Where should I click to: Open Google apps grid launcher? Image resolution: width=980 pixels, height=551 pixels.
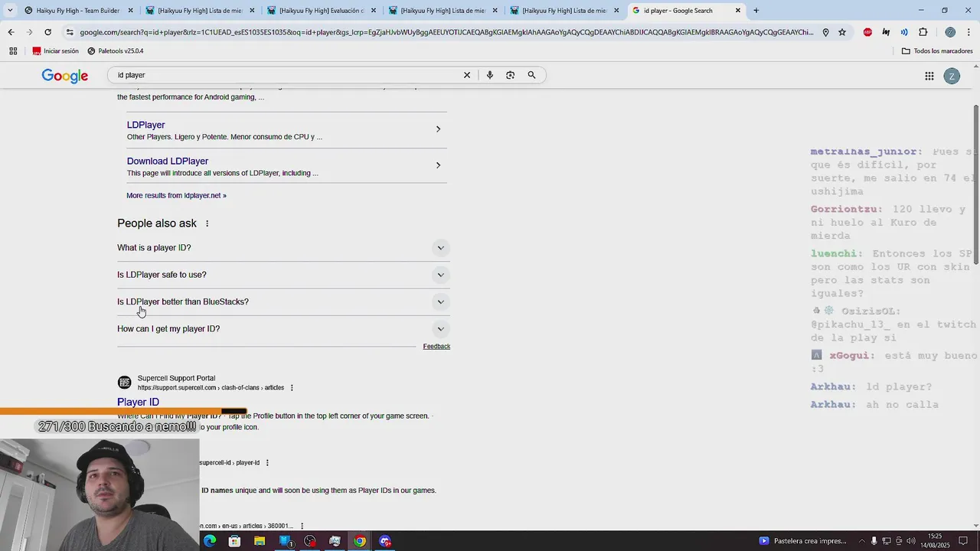(929, 76)
